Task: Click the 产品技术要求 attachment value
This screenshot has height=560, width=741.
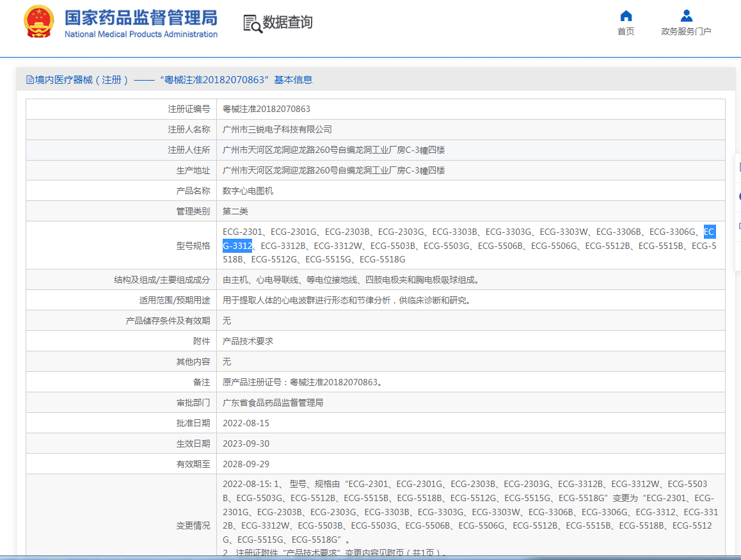Action: pyautogui.click(x=248, y=341)
